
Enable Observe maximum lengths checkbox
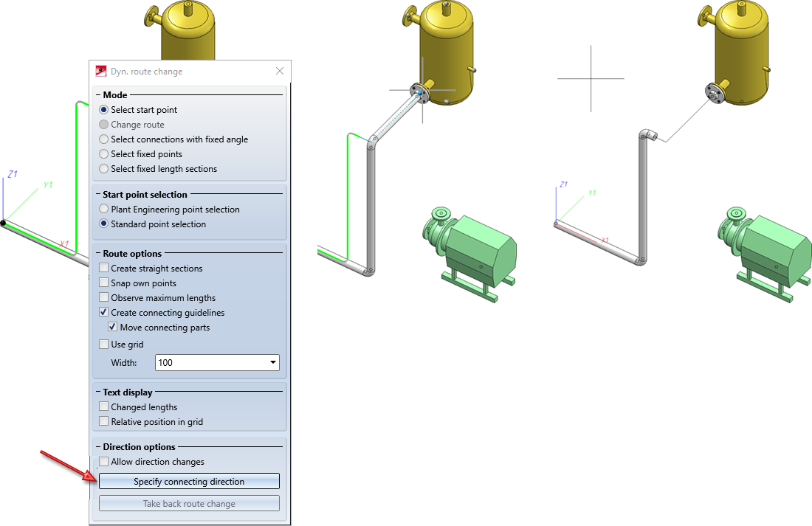[x=103, y=297]
